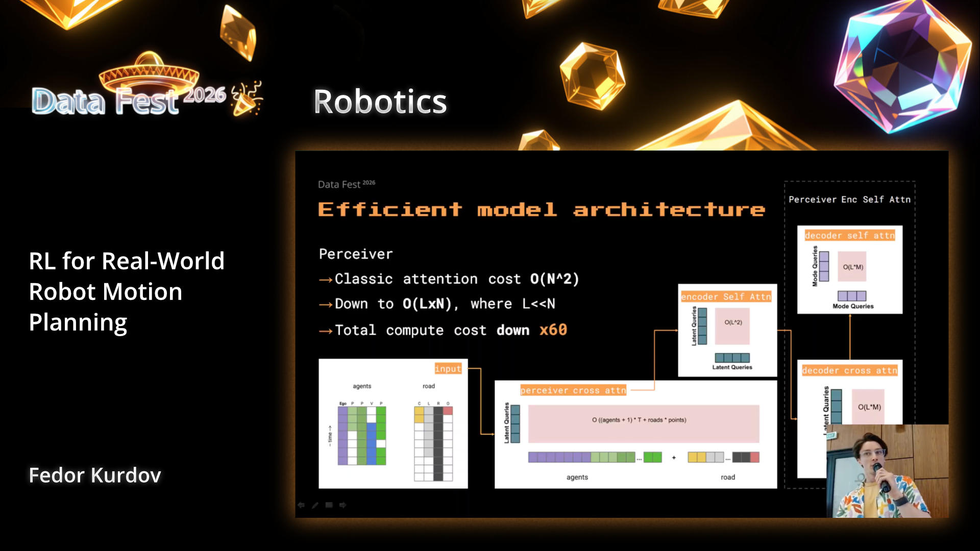The width and height of the screenshot is (980, 551).
Task: Click the 'decoder cross attn' label
Action: (x=850, y=371)
